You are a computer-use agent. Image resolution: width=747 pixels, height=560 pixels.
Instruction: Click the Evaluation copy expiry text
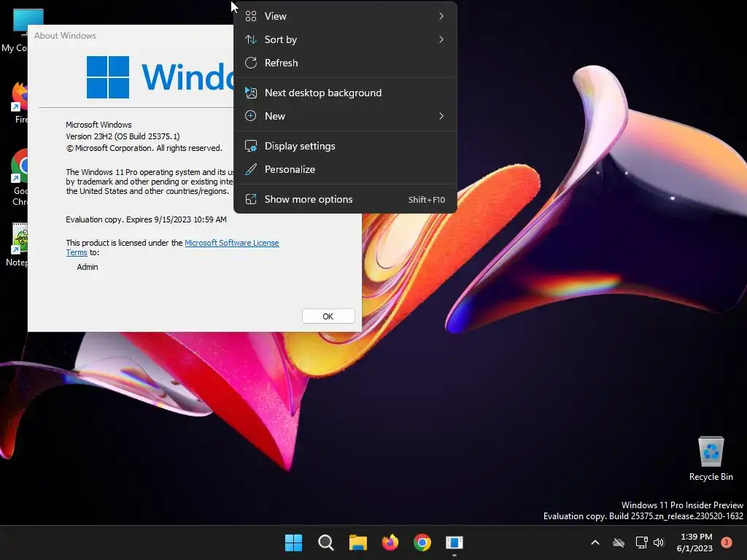(146, 219)
